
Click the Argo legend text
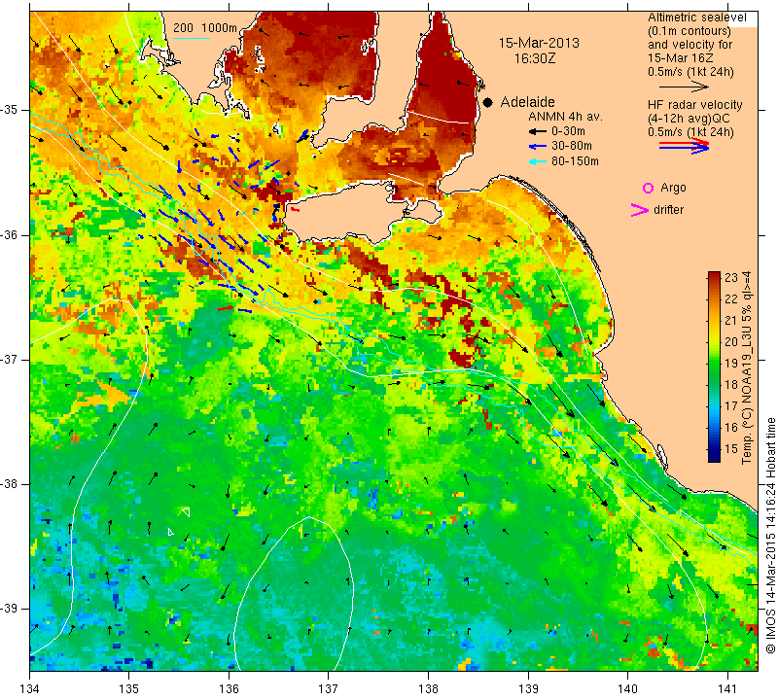pyautogui.click(x=673, y=188)
